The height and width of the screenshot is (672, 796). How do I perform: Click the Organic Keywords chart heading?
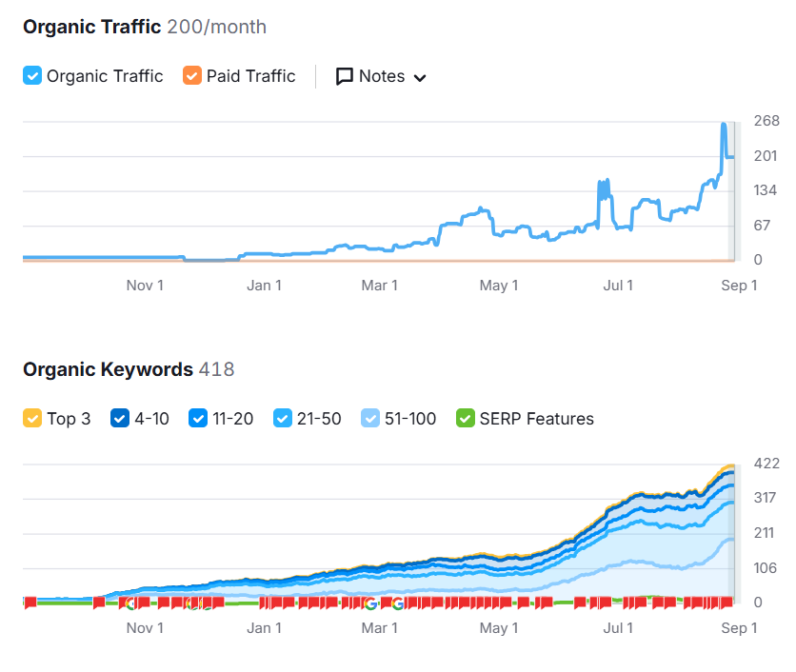tap(108, 369)
